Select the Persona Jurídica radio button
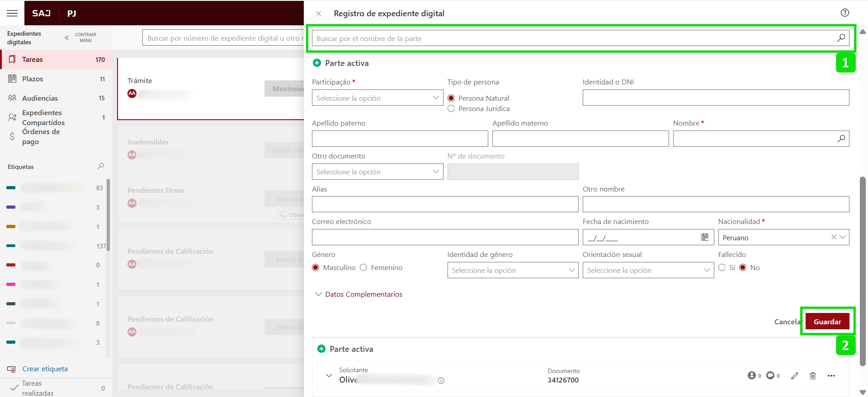The image size is (868, 397). pos(451,109)
